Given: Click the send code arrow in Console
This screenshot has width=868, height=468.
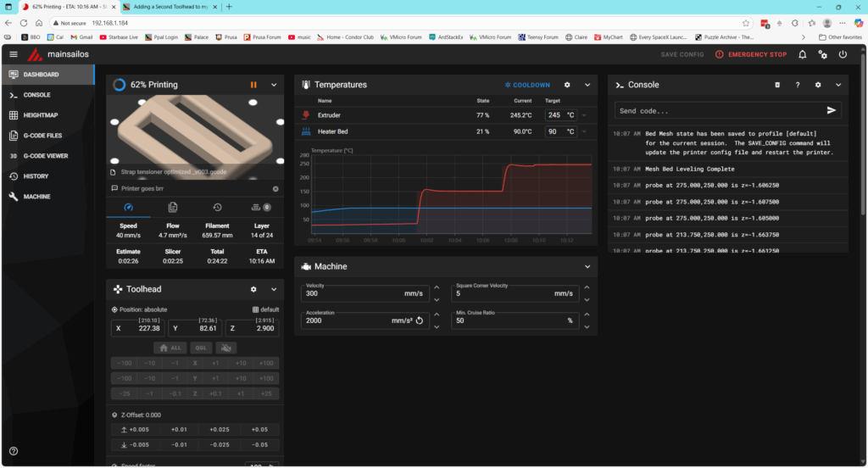Looking at the screenshot, I should (832, 110).
